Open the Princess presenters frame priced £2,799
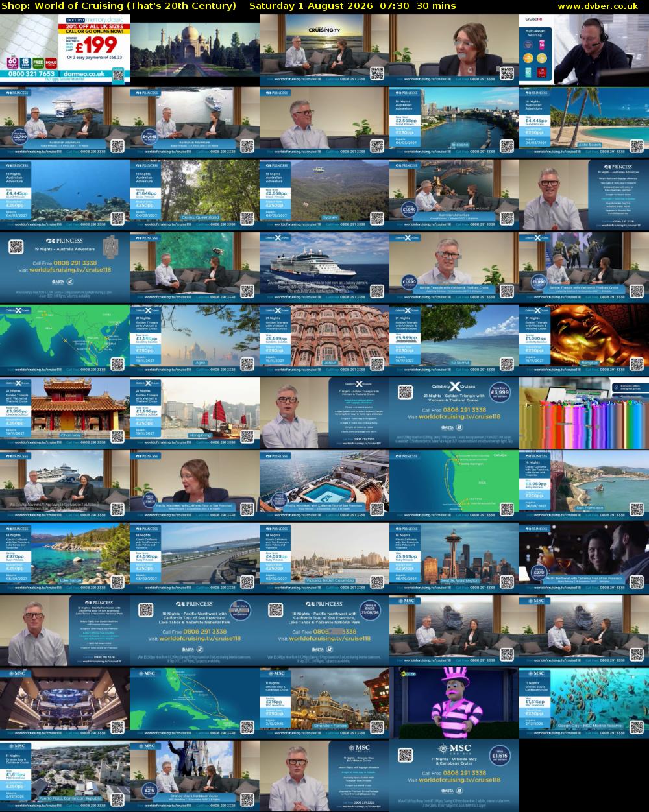 coord(65,121)
